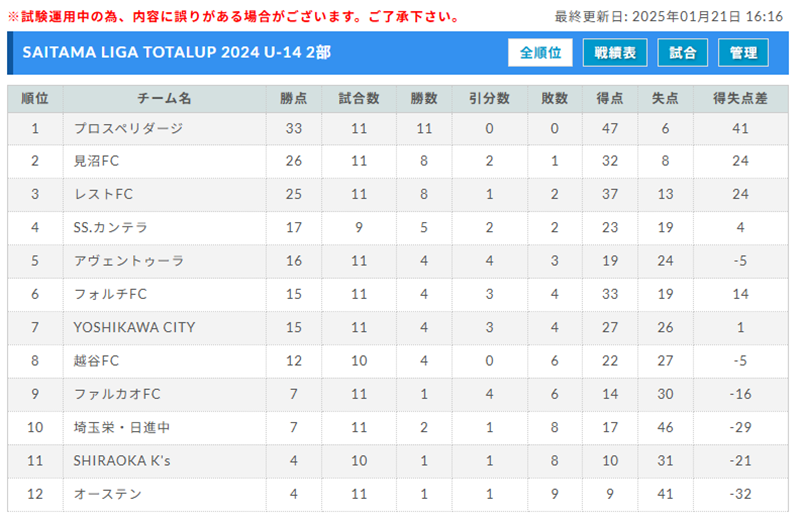The width and height of the screenshot is (800, 519).
Task: Select the プロスペリダージ team row
Action: [398, 129]
